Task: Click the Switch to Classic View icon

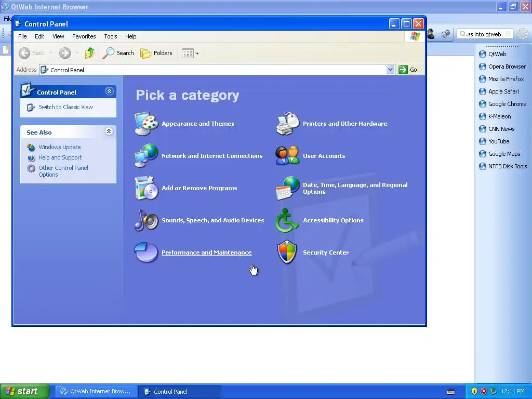Action: (x=31, y=107)
